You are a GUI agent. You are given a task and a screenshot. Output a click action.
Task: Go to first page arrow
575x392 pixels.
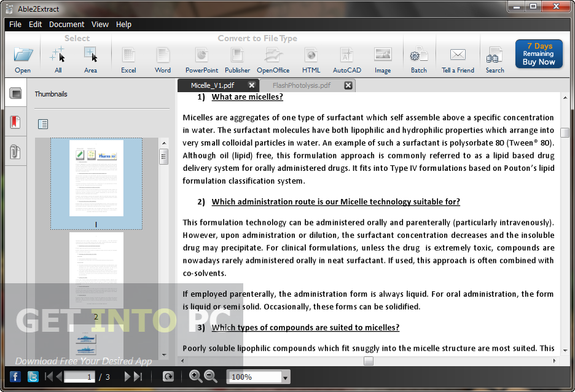click(x=49, y=377)
